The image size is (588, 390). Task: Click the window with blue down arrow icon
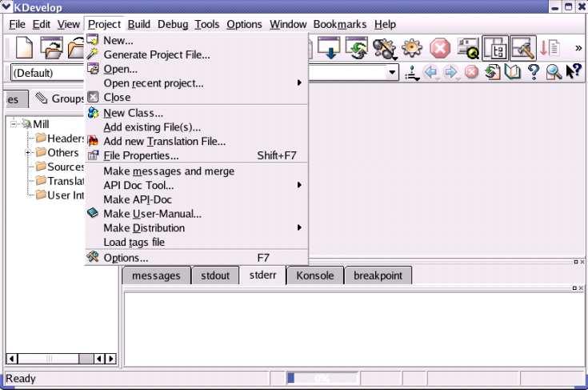pos(329,48)
